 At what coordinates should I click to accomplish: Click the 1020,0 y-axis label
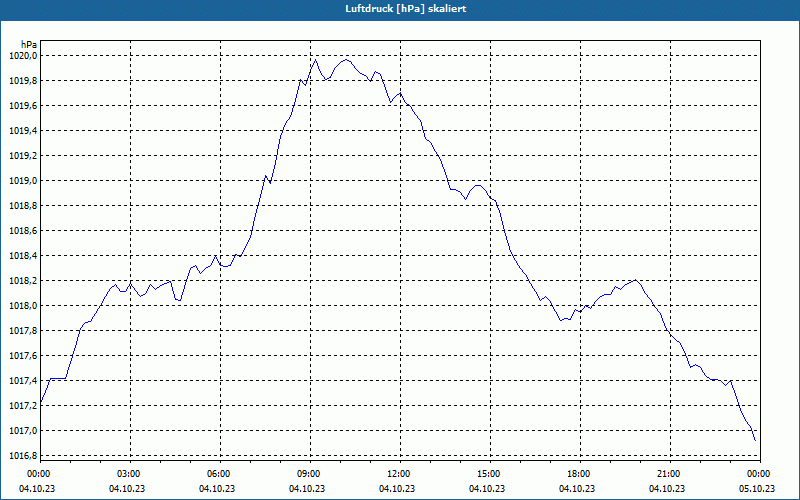(x=23, y=56)
